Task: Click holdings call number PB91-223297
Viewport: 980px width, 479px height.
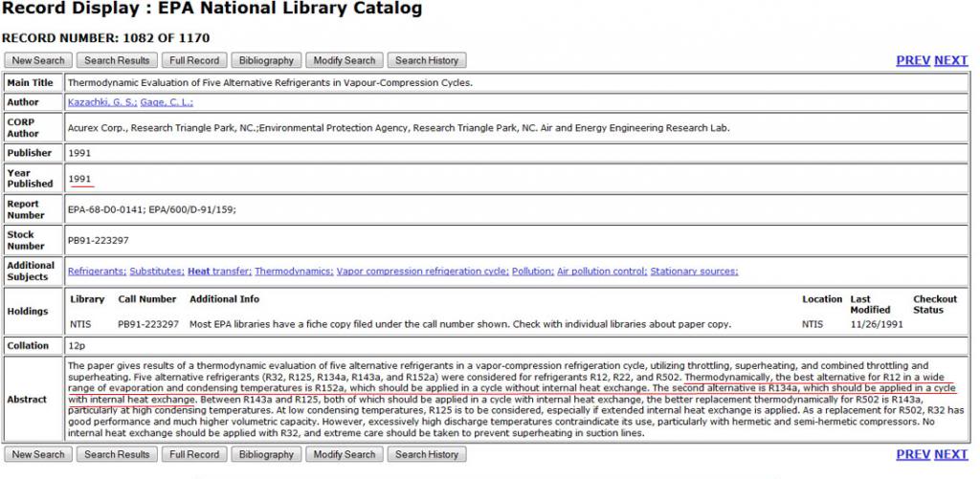Action: (x=148, y=324)
